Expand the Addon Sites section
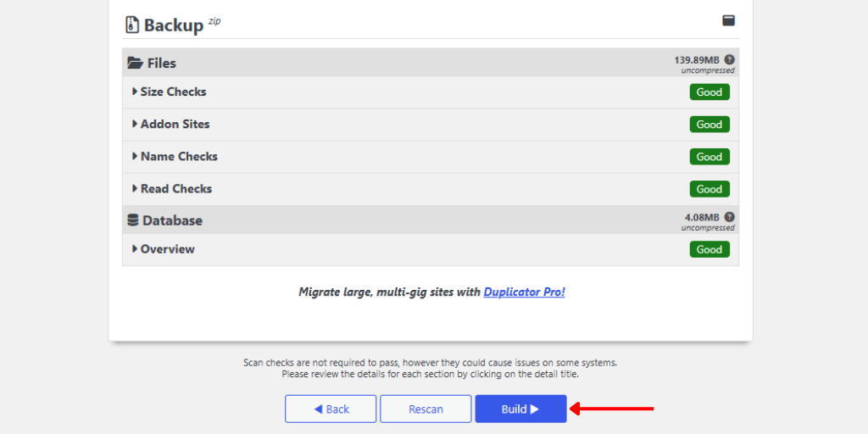Screen dimensions: 868x434 [171, 124]
